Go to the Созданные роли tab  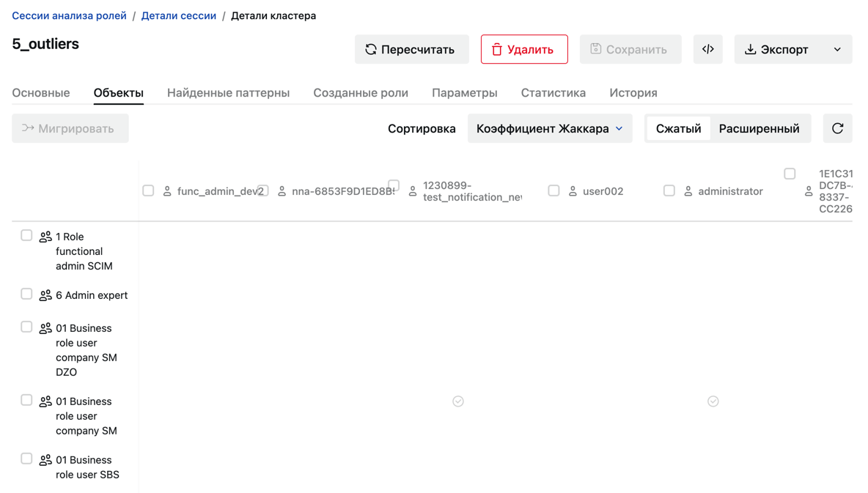point(361,93)
